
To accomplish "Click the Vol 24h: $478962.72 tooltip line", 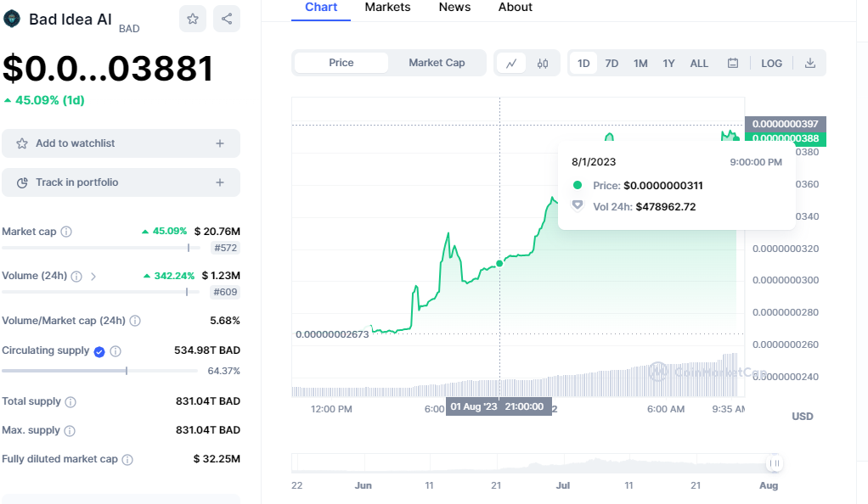I will pos(645,207).
